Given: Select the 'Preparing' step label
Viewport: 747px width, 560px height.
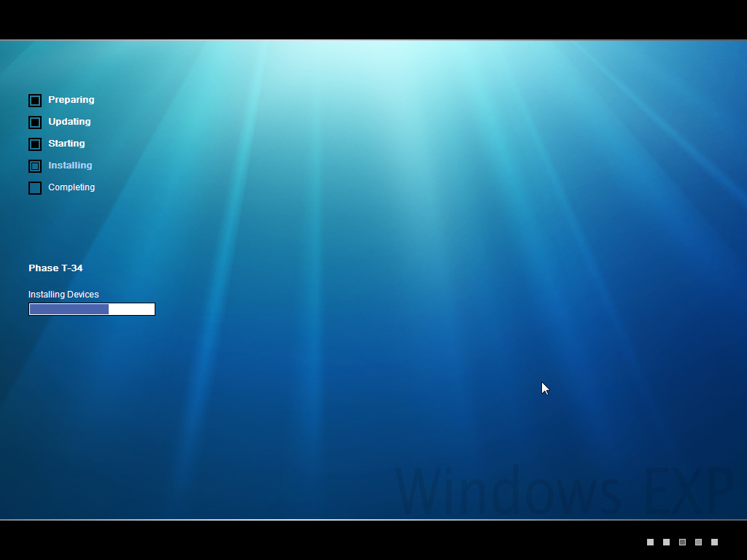Looking at the screenshot, I should tap(71, 100).
